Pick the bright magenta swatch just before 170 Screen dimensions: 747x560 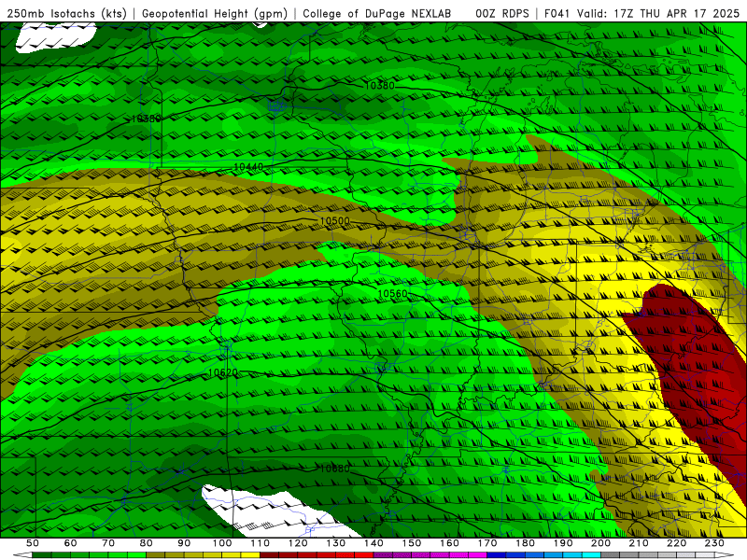click(x=478, y=555)
